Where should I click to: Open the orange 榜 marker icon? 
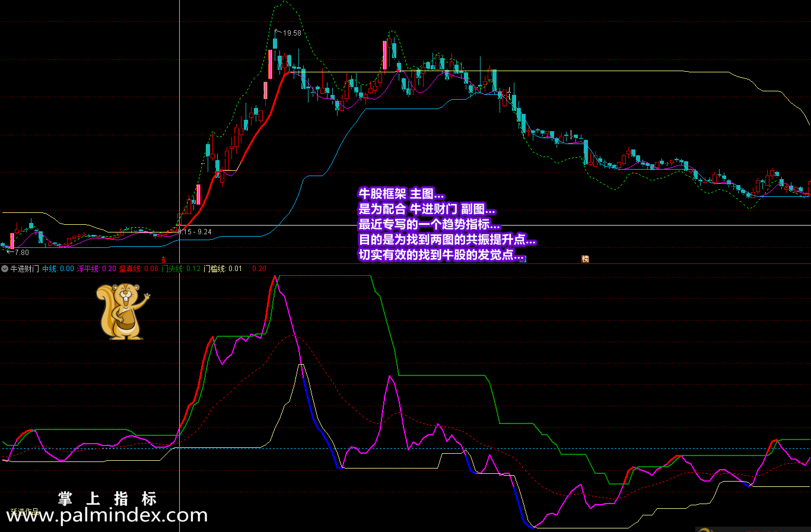click(x=585, y=259)
